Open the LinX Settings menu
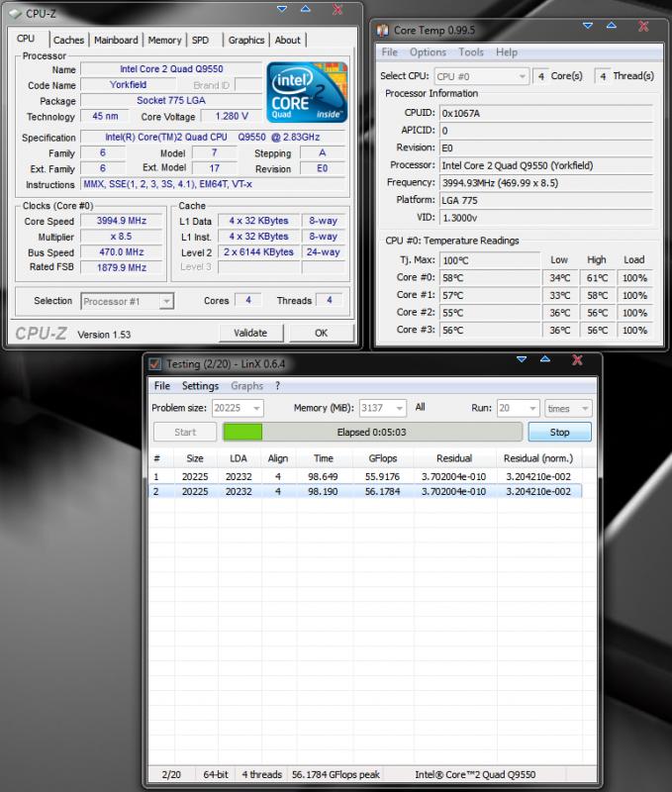This screenshot has height=792, width=672. (x=200, y=386)
